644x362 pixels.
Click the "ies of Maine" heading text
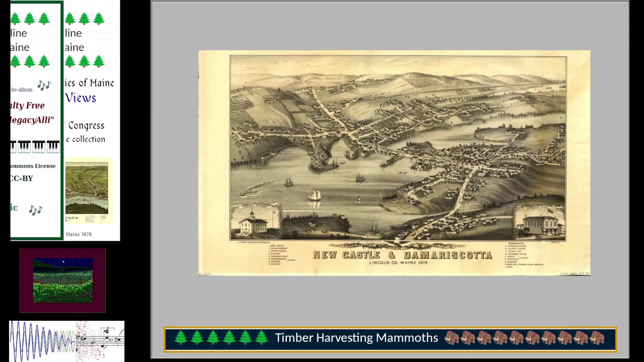89,83
